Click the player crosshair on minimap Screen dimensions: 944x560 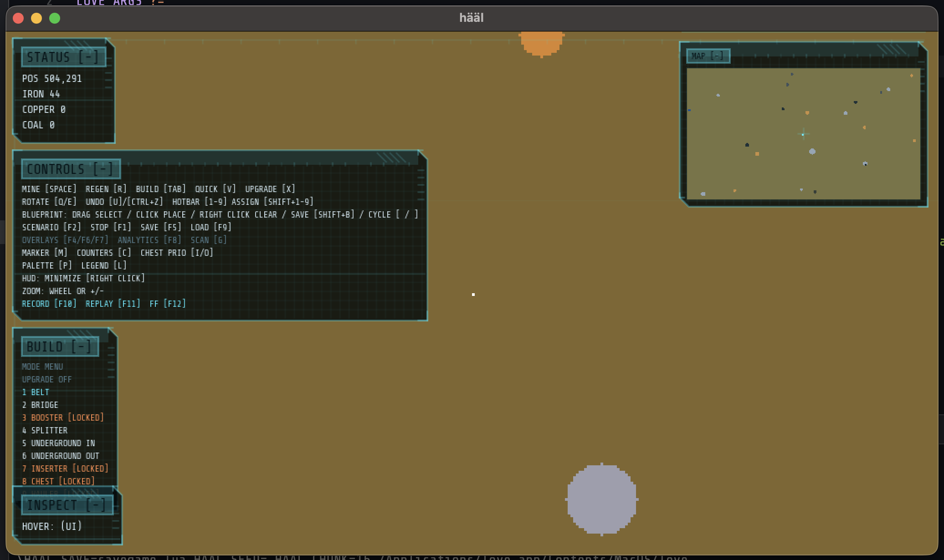[x=803, y=134]
